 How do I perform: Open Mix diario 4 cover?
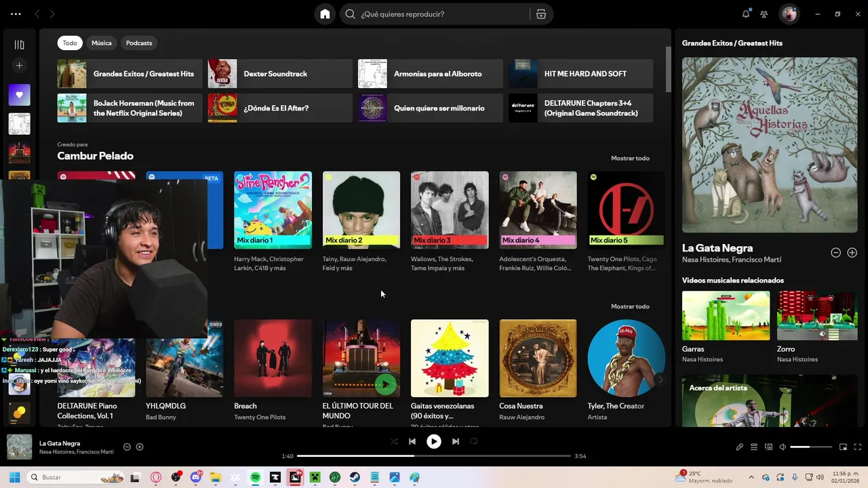[538, 210]
